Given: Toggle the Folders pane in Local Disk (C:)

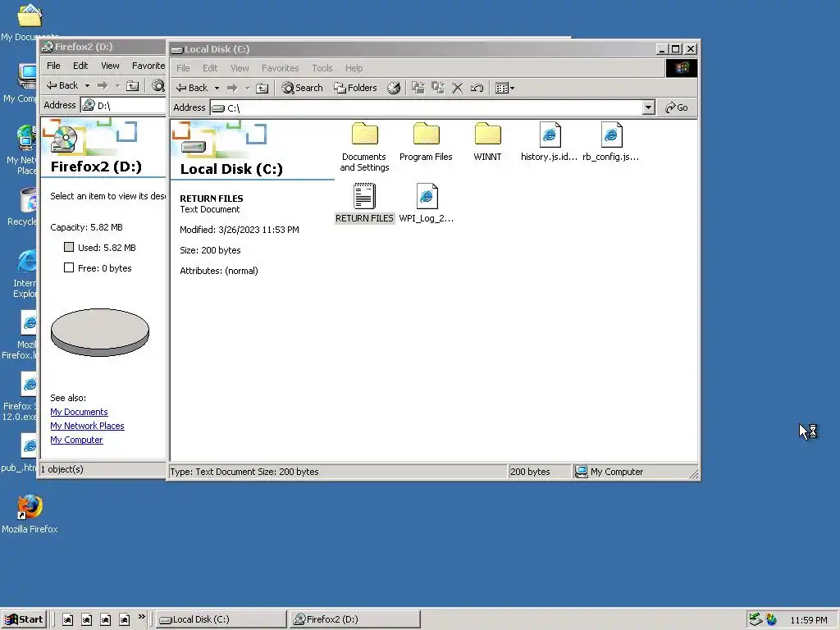Looking at the screenshot, I should 356,88.
